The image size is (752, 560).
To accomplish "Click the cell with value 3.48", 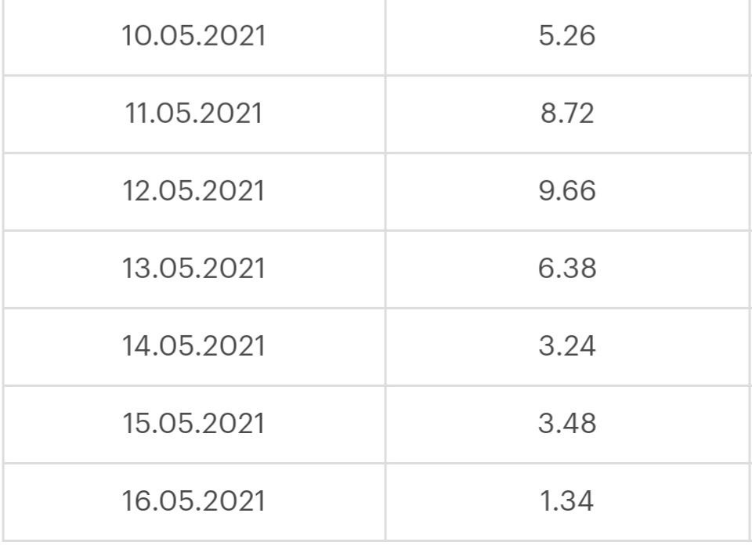I will point(568,425).
